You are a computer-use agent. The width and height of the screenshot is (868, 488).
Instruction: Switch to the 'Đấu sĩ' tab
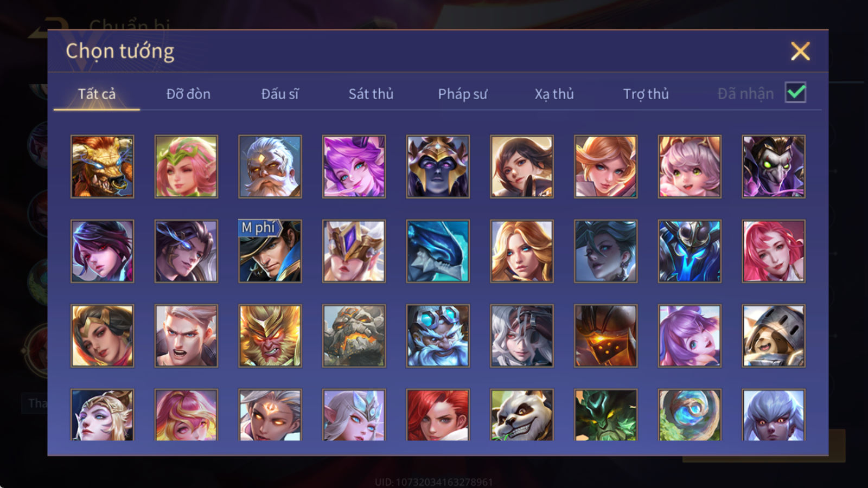pos(280,94)
